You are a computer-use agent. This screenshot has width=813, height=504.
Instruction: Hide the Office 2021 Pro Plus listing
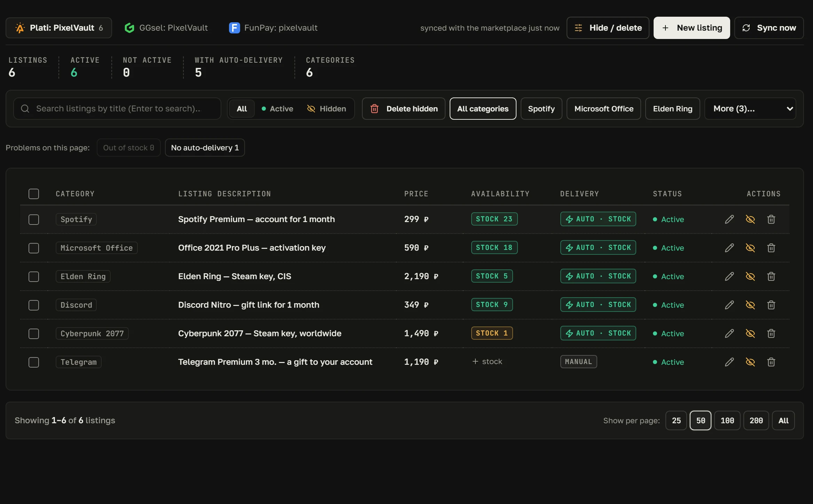(750, 248)
